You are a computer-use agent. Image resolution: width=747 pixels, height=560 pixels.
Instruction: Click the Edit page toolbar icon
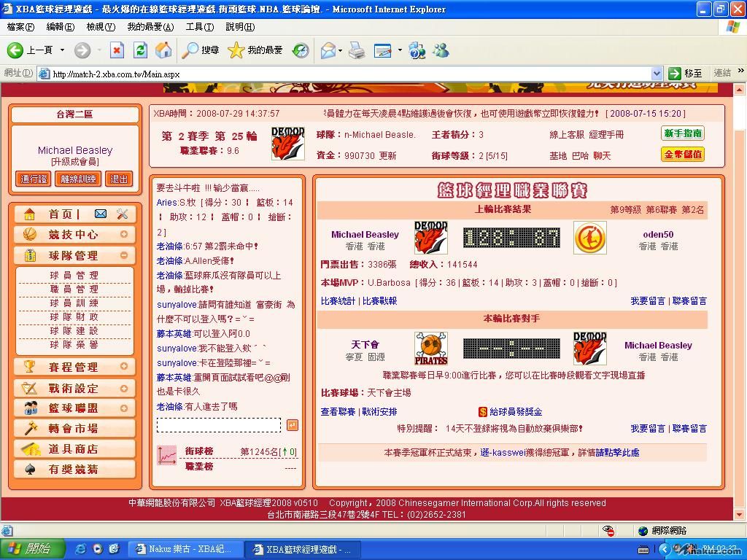pos(382,50)
